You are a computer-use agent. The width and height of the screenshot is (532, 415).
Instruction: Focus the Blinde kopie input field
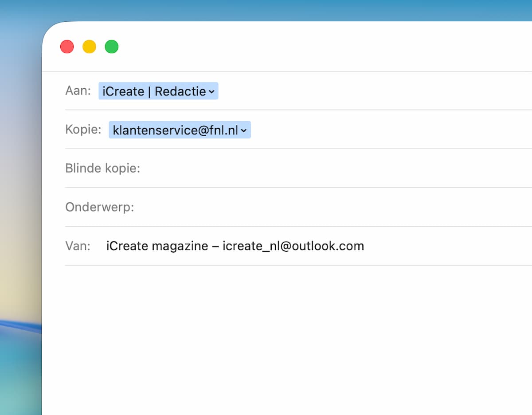point(310,169)
